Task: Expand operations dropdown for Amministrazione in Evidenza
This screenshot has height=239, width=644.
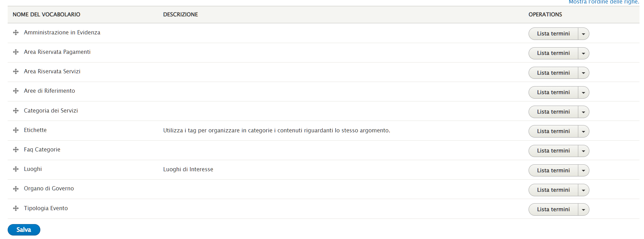Action: coord(583,34)
